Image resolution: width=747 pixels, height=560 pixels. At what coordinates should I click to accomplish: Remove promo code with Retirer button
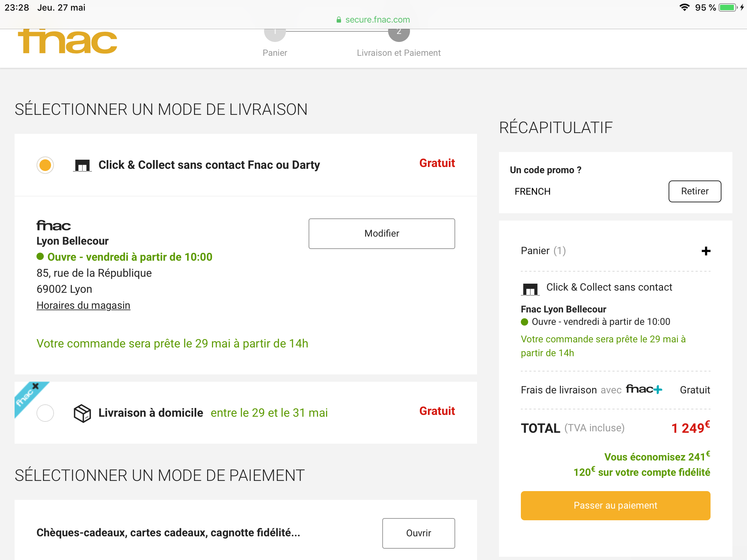[694, 191]
